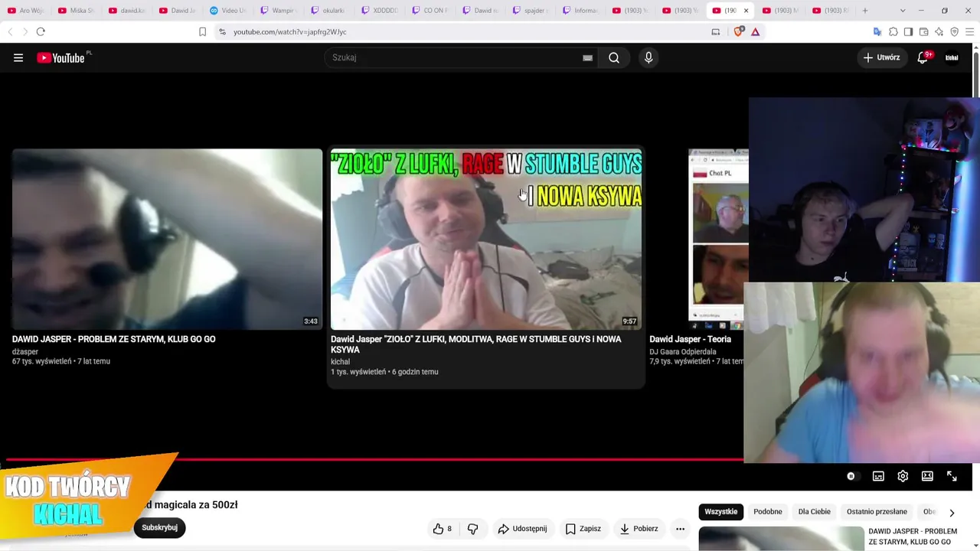Open the player settings gear
The height and width of the screenshot is (551, 980).
coord(903,476)
